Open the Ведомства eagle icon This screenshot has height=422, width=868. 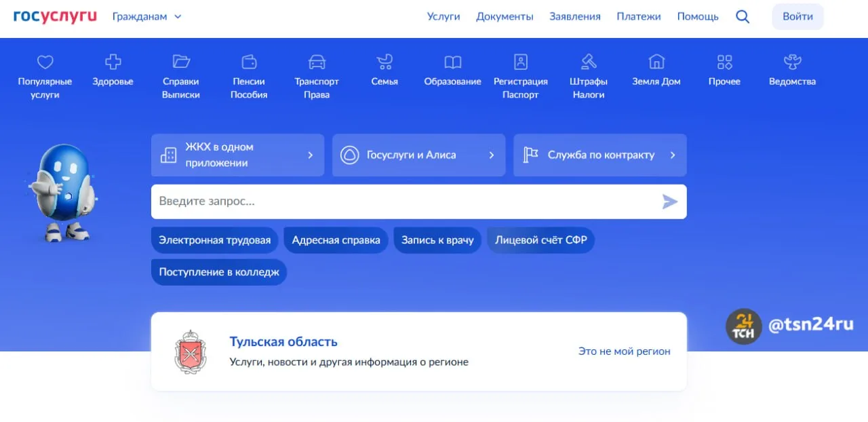coord(792,62)
